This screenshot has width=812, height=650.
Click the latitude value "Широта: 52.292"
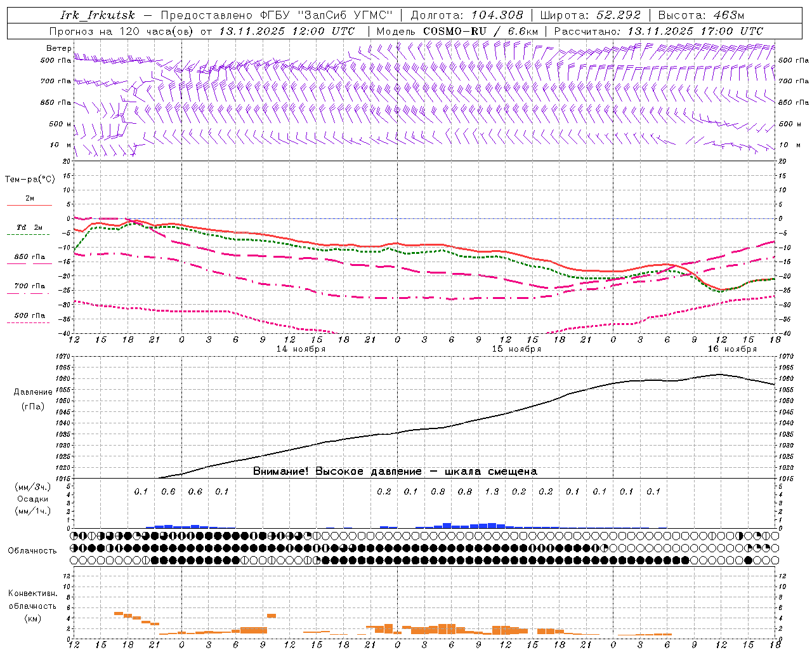(x=591, y=15)
